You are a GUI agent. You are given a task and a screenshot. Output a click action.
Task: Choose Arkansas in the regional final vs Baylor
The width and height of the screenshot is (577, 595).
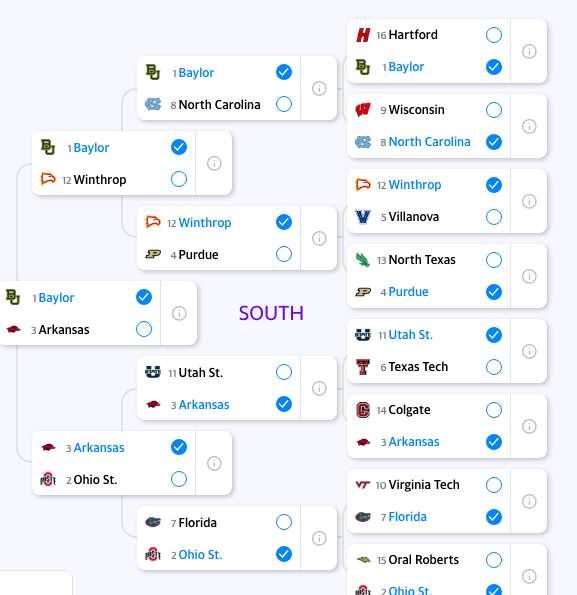(x=144, y=329)
